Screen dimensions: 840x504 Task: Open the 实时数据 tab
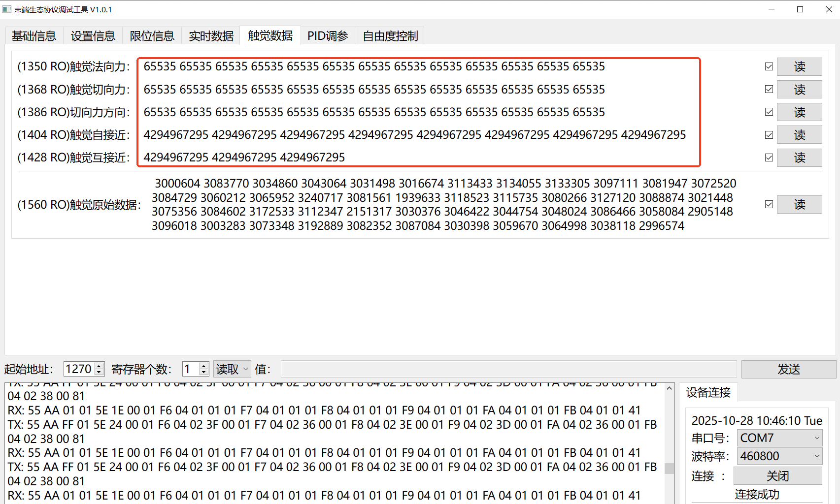tap(211, 36)
